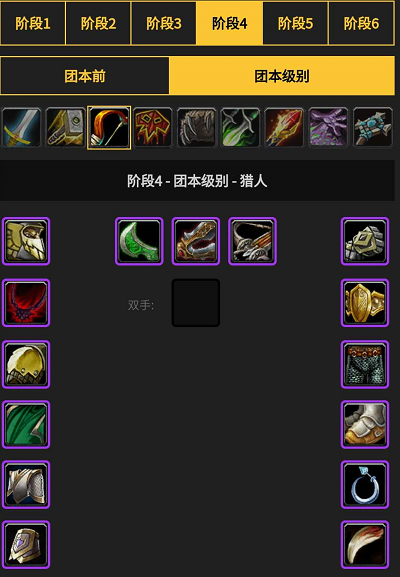400x577 pixels.
Task: Select the red mask Rogue class icon
Action: 153,128
